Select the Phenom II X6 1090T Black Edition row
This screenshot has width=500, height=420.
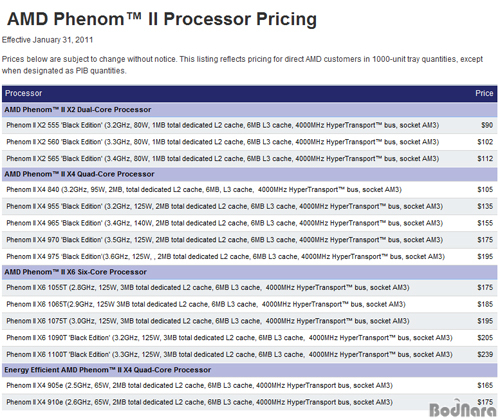(x=250, y=338)
